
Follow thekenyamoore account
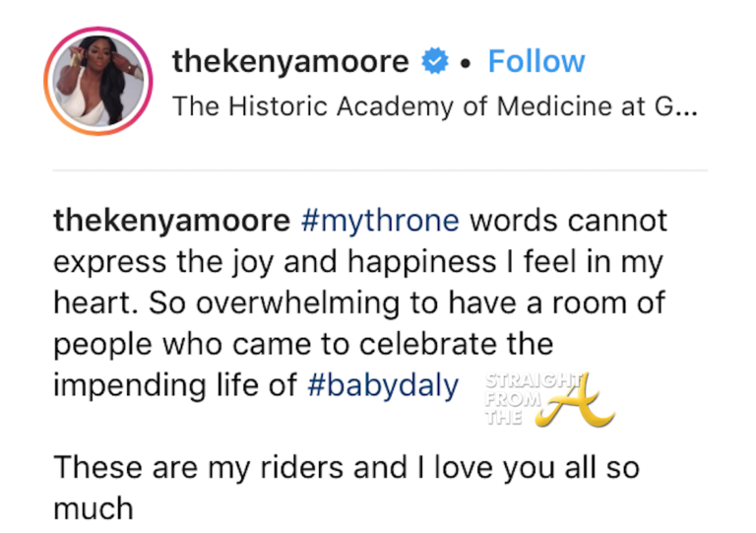click(536, 62)
